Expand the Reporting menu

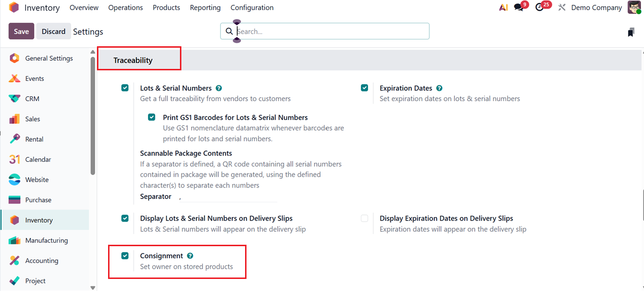205,8
